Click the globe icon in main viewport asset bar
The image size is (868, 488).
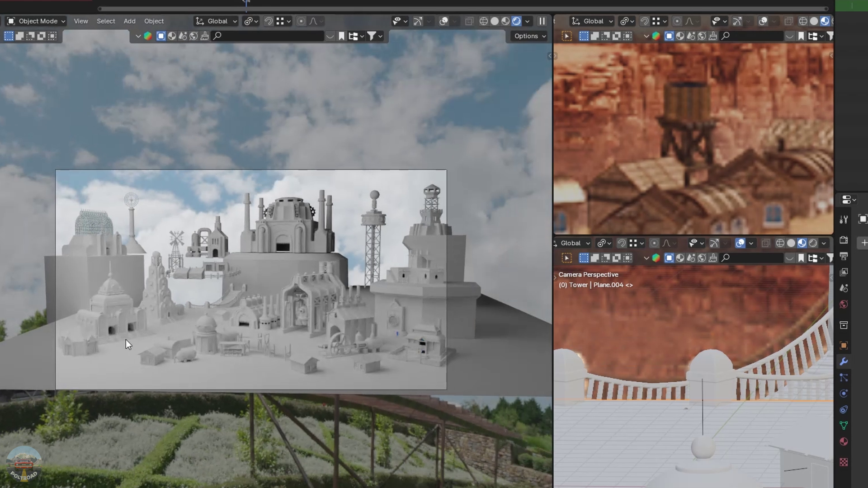(x=193, y=36)
